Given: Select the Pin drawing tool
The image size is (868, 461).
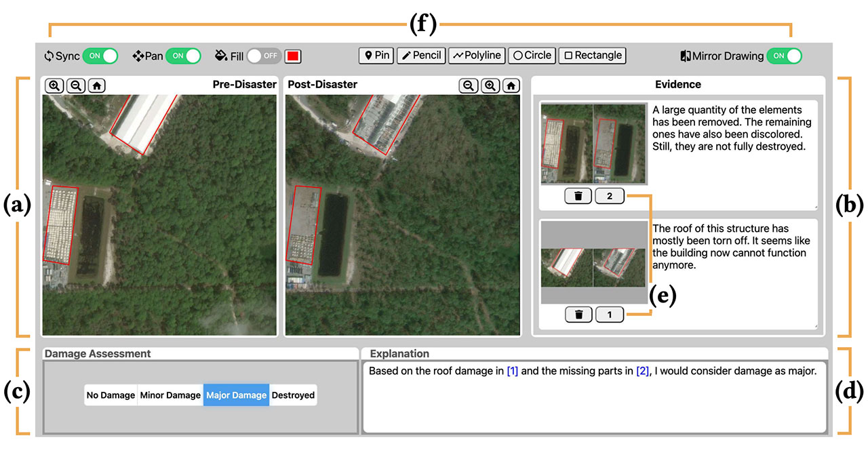Looking at the screenshot, I should point(376,56).
